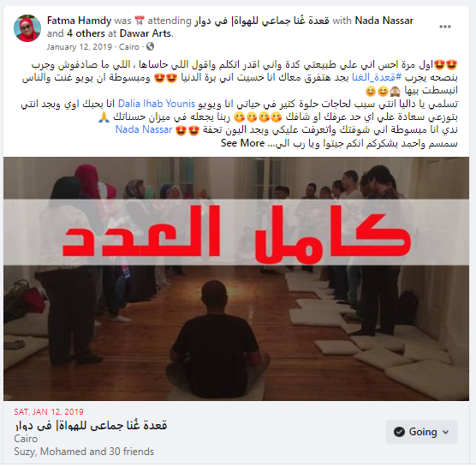Click Nada Nassar mention in post body
This screenshot has height=467, width=476.
click(x=144, y=129)
